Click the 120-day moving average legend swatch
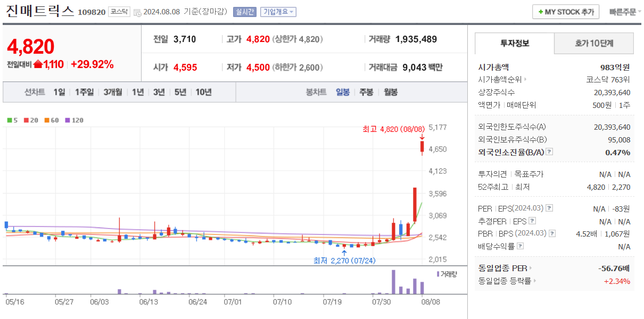 click(x=68, y=120)
